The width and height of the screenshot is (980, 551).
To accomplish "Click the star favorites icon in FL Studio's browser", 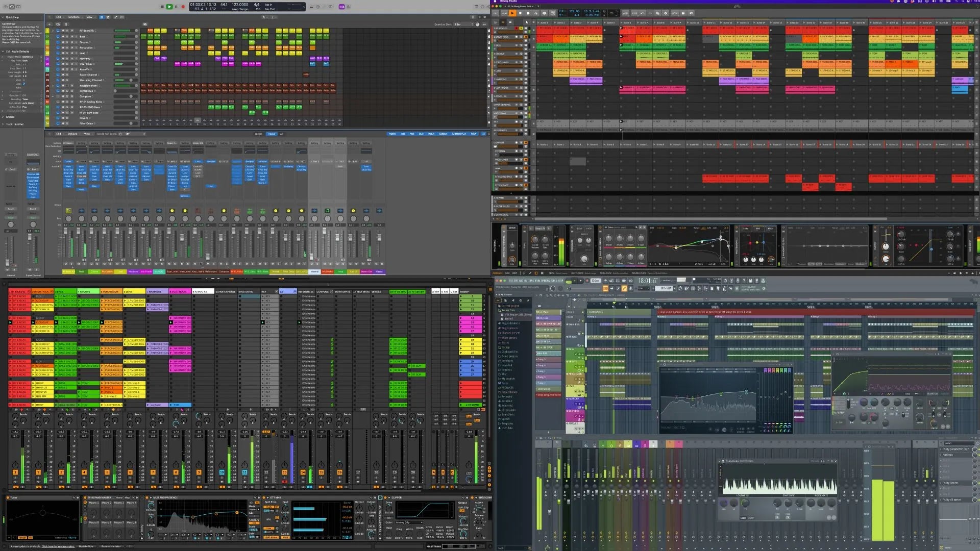I will (x=528, y=300).
